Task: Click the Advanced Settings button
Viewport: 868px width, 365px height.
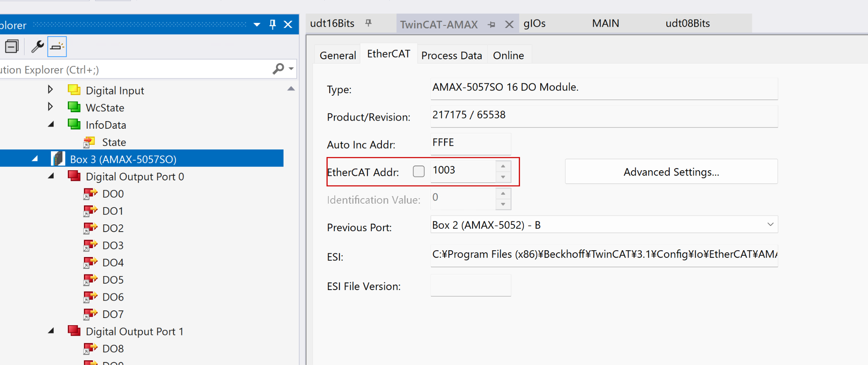Action: [671, 172]
